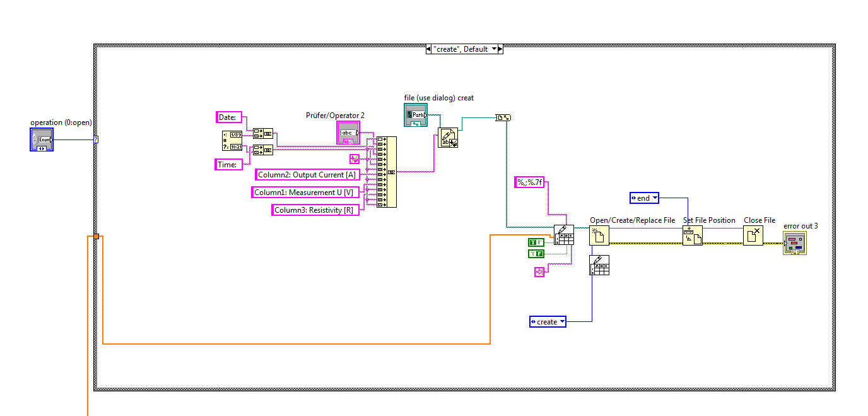Click the spreadsheet write node wired to format string
The width and height of the screenshot is (868, 416).
(x=564, y=235)
